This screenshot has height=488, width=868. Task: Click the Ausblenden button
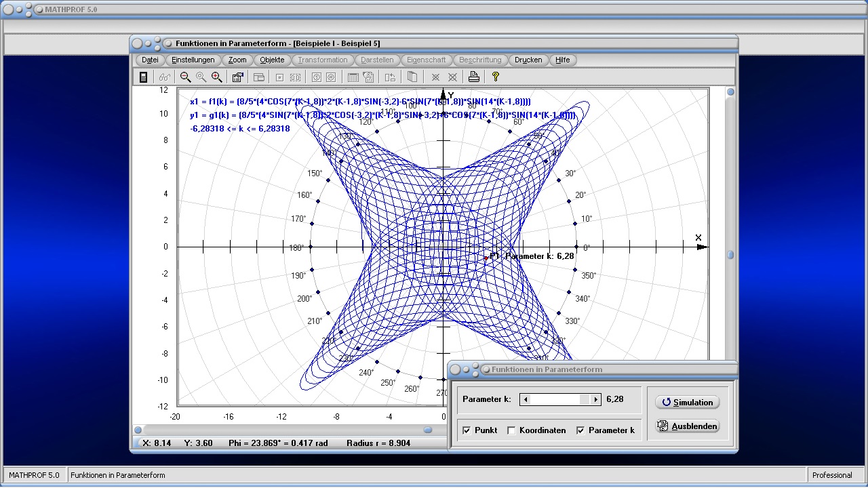687,426
